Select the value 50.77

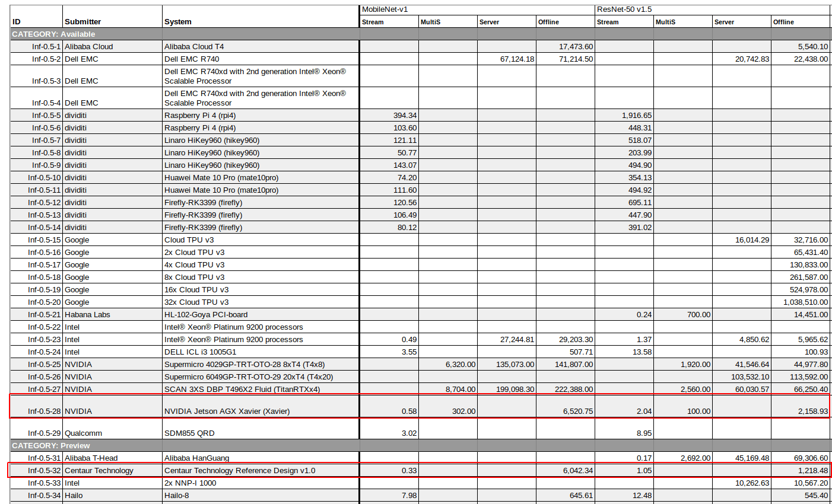407,153
